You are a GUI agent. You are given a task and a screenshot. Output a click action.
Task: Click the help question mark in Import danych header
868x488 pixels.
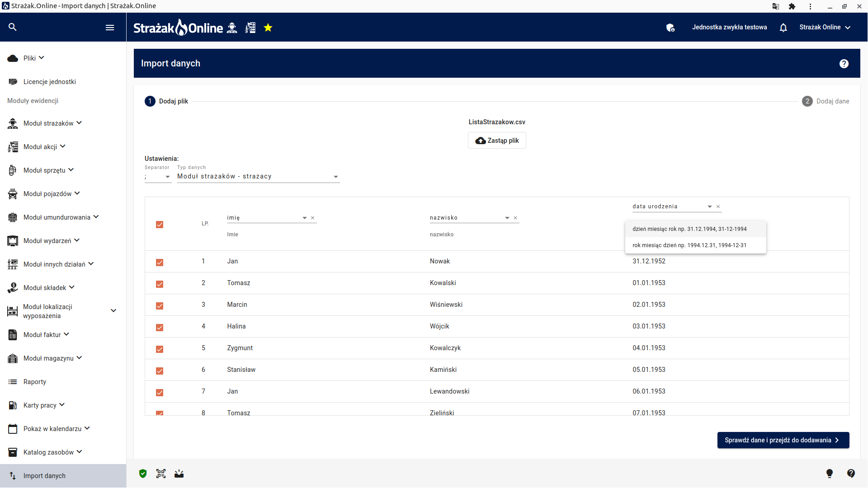point(844,64)
